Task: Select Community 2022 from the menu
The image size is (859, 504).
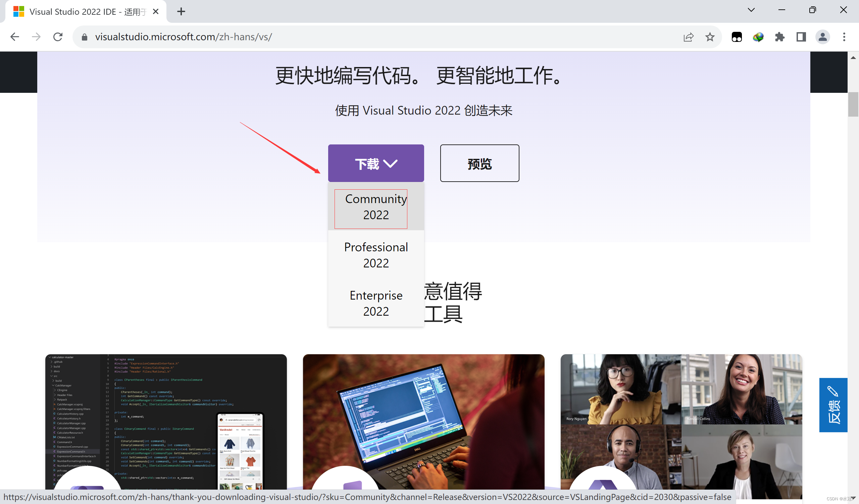Action: pos(375,207)
